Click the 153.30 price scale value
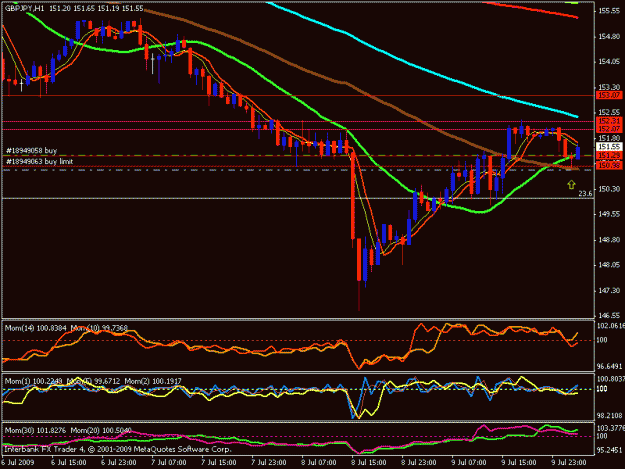The width and height of the screenshot is (625, 469). point(609,87)
